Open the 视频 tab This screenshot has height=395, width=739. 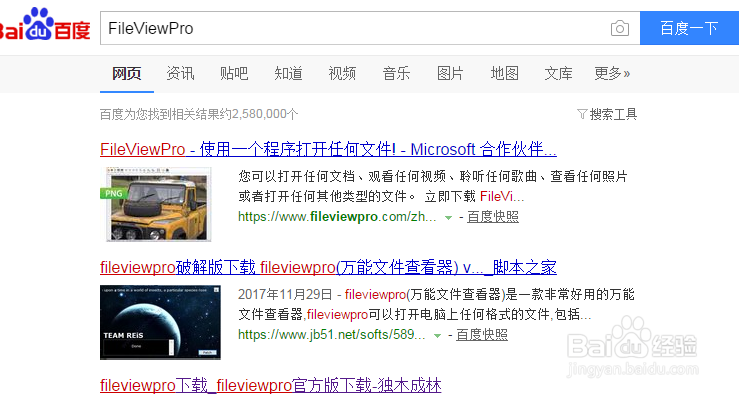tap(342, 74)
